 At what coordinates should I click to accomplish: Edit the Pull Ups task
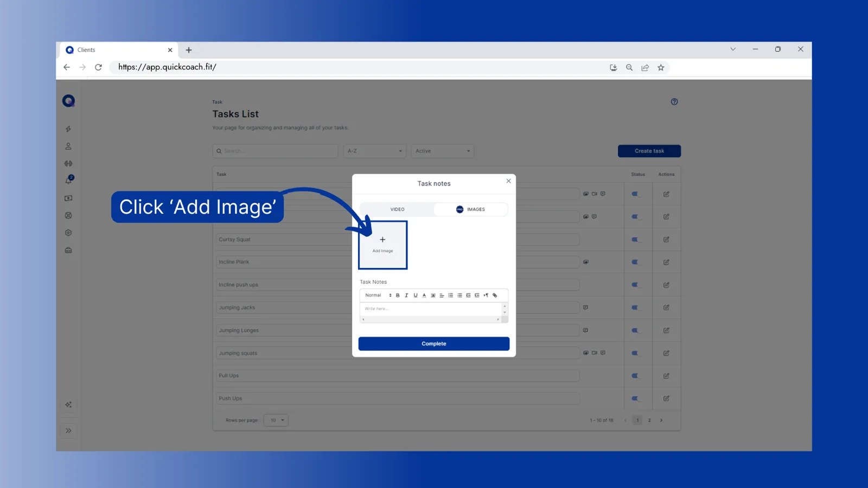pyautogui.click(x=666, y=376)
